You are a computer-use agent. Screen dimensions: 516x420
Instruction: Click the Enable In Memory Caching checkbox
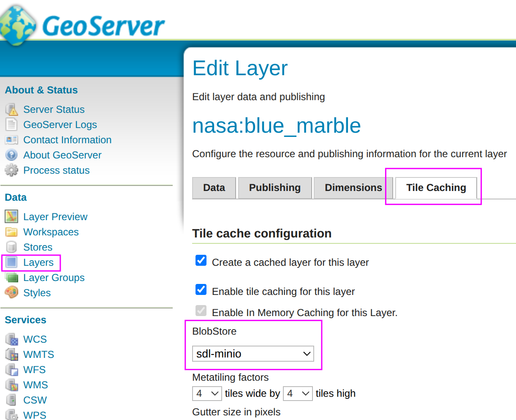click(x=201, y=311)
